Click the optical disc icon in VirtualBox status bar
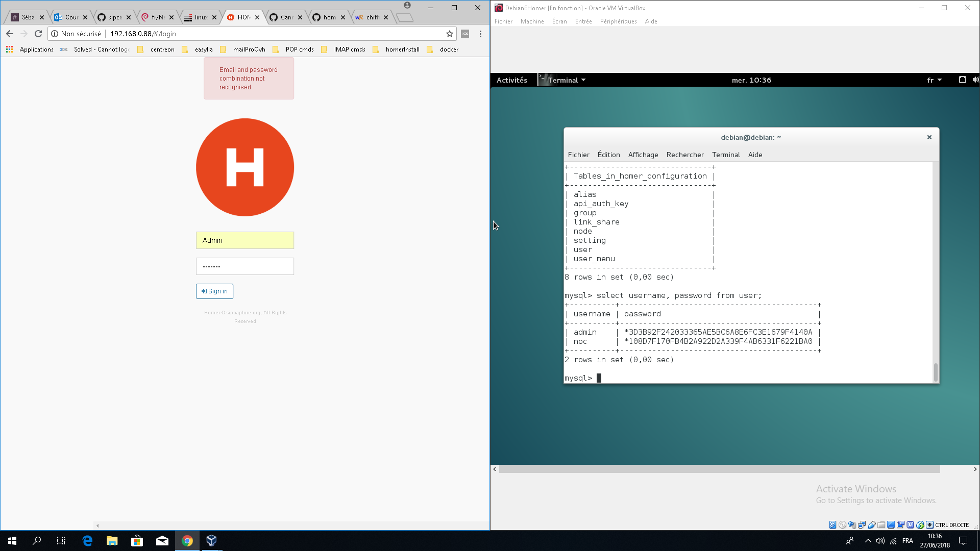The height and width of the screenshot is (551, 980). point(842,524)
